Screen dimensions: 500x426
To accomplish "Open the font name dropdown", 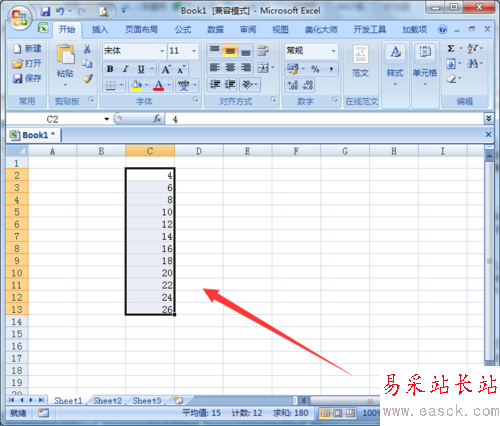I will pos(162,51).
